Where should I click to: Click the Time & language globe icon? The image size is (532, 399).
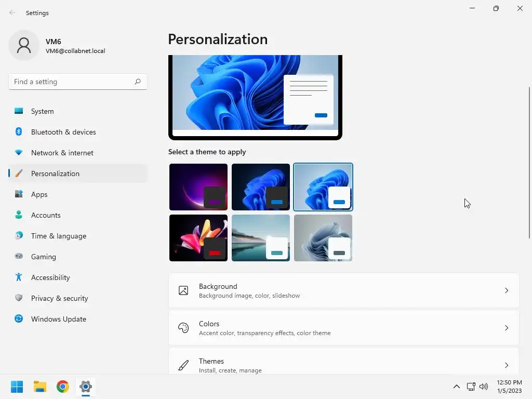click(19, 235)
